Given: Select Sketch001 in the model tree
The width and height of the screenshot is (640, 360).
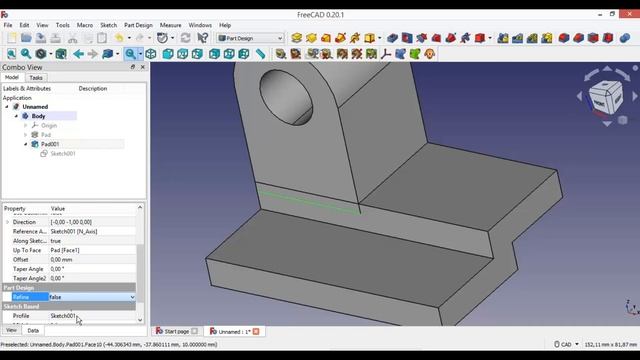Looking at the screenshot, I should (x=63, y=153).
